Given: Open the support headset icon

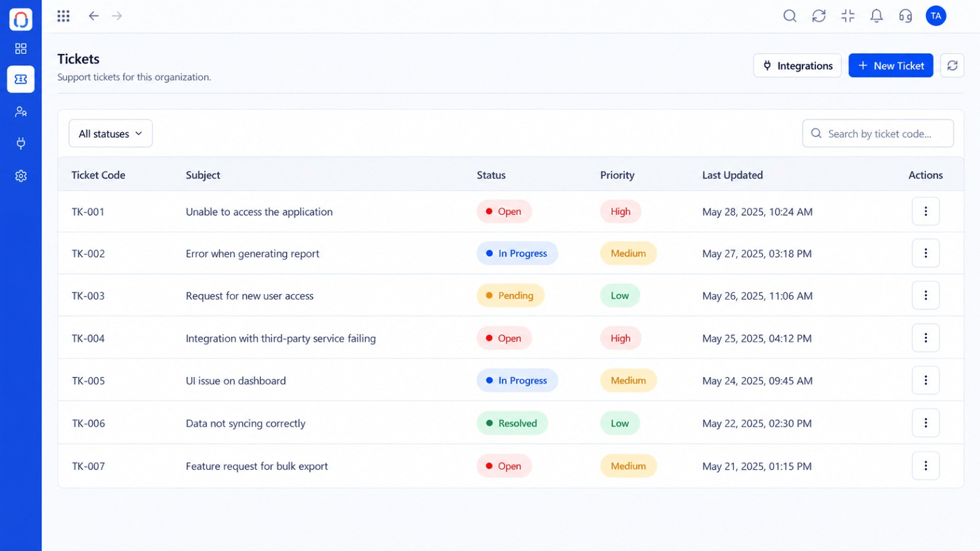Looking at the screenshot, I should (x=906, y=16).
